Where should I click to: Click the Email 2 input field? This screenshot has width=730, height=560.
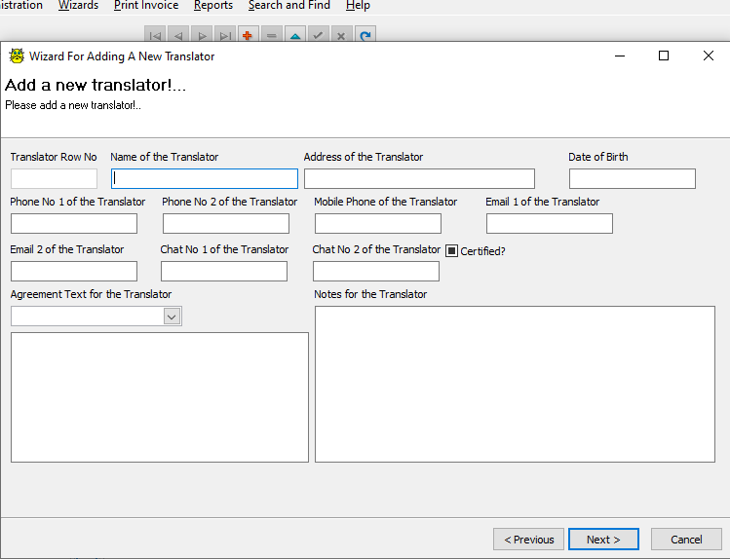coord(74,271)
